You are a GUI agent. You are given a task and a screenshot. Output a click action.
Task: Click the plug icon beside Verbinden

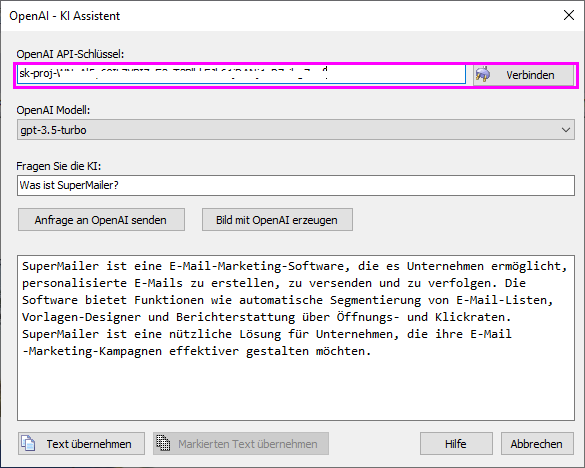coord(482,74)
